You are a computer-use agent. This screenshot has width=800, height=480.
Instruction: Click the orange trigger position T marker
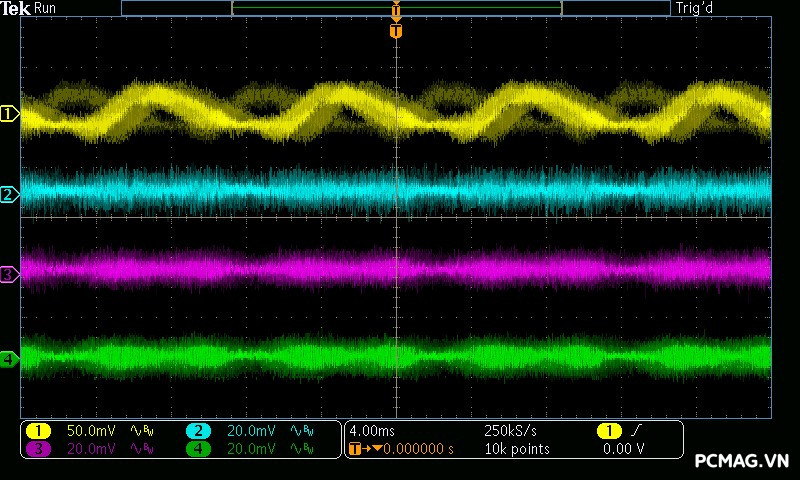click(396, 31)
